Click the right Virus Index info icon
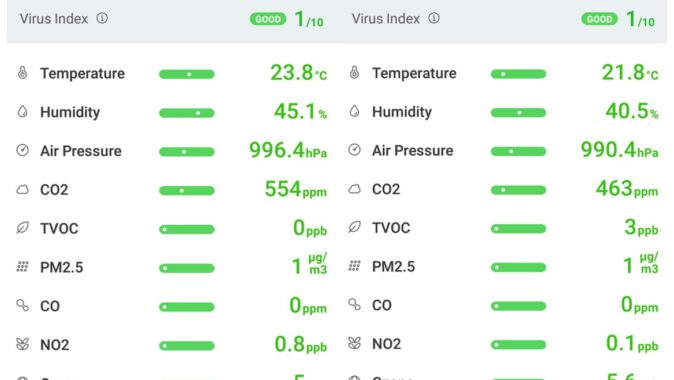 click(434, 18)
